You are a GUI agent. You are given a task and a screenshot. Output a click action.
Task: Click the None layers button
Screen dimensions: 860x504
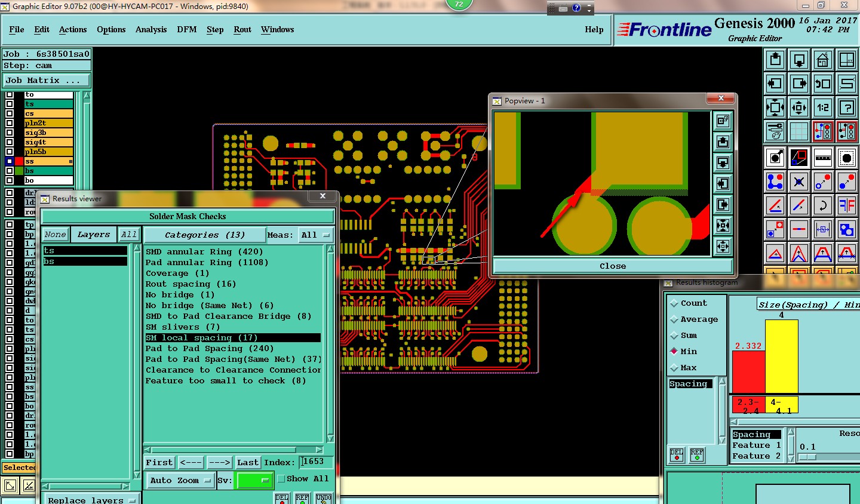coord(55,235)
